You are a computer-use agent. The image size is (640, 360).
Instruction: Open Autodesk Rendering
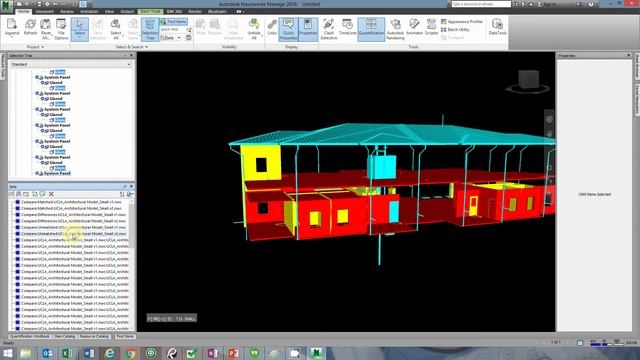(395, 29)
